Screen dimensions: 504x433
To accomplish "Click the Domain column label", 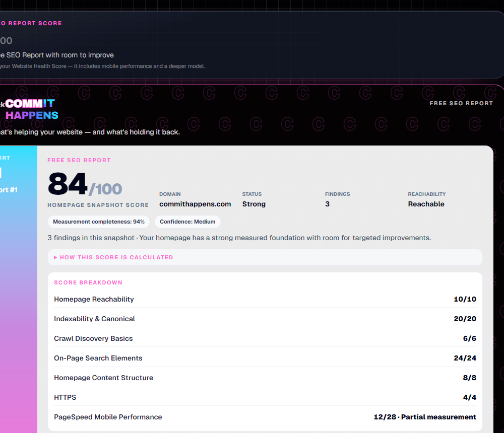I will [170, 194].
